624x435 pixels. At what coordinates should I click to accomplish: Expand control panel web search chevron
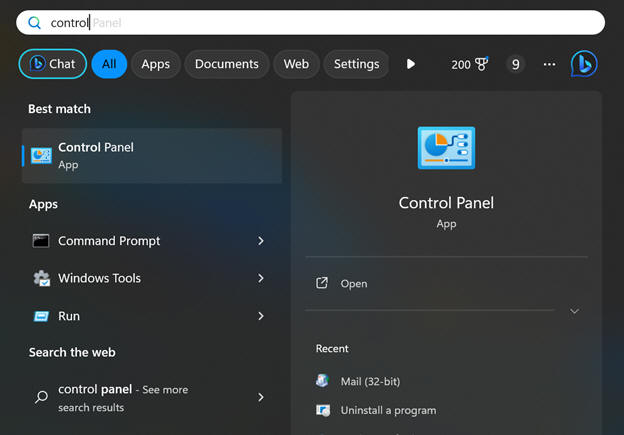261,397
